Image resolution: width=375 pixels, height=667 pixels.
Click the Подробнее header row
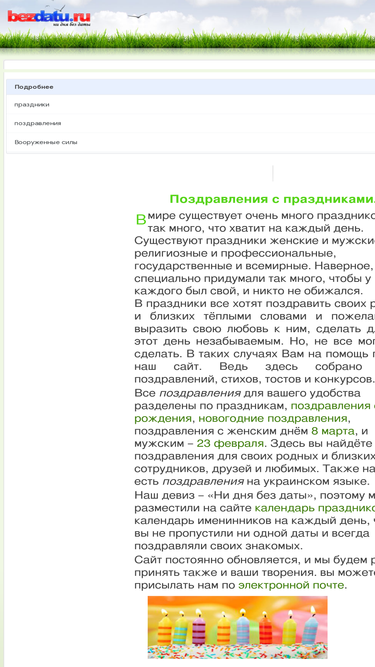point(190,87)
